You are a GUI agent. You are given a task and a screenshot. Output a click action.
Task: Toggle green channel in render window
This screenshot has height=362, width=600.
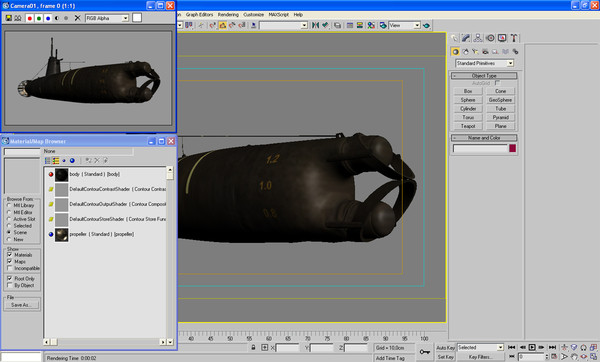(x=39, y=18)
